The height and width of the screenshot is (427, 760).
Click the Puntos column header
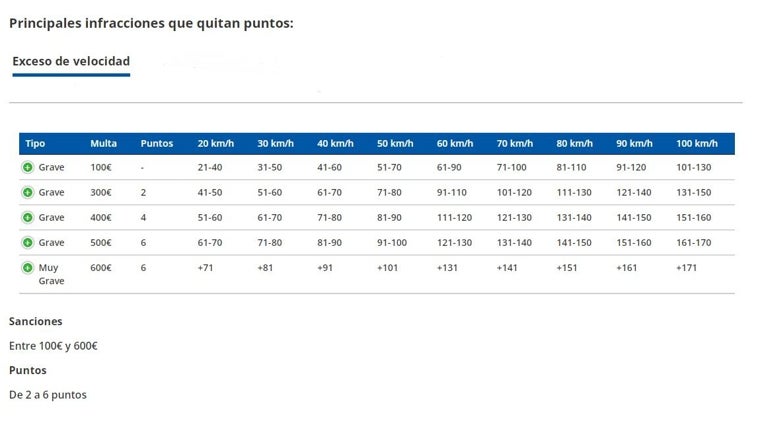pyautogui.click(x=157, y=143)
